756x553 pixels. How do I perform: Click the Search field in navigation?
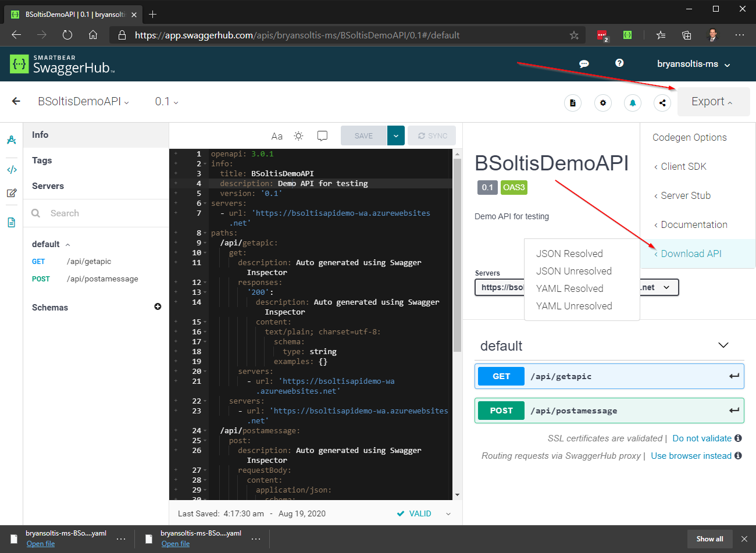coord(96,213)
